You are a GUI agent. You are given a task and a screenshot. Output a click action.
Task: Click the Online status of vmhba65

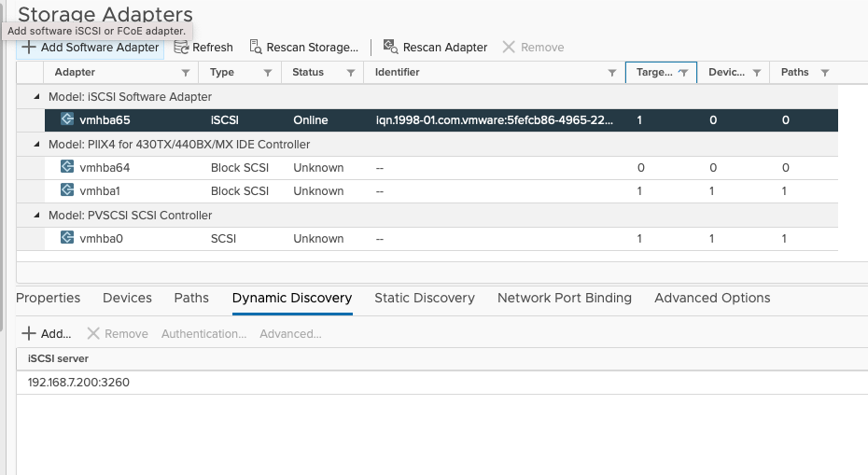tap(311, 120)
